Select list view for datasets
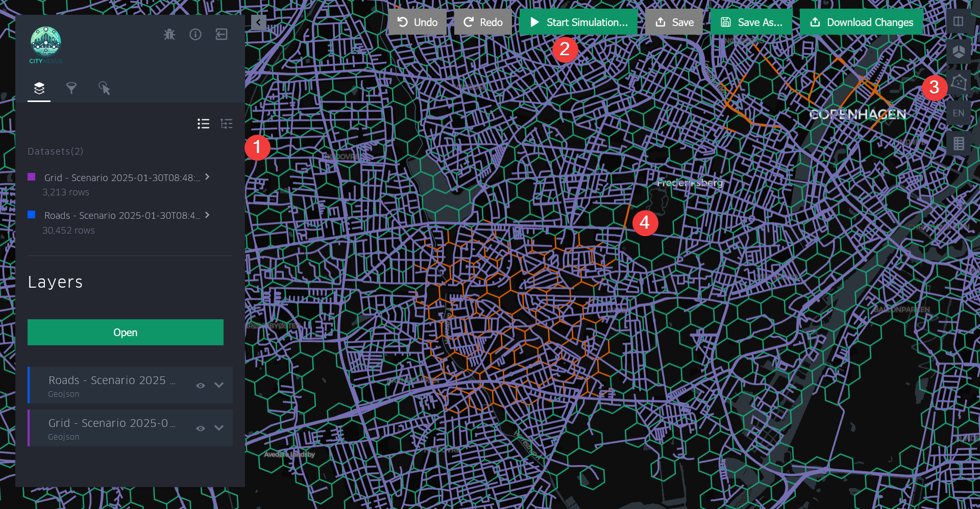 click(203, 124)
